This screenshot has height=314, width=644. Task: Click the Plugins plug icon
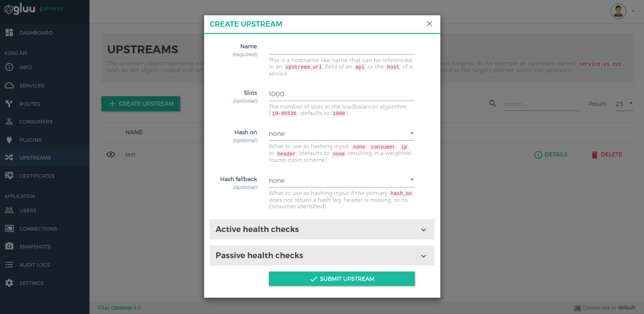pos(9,140)
